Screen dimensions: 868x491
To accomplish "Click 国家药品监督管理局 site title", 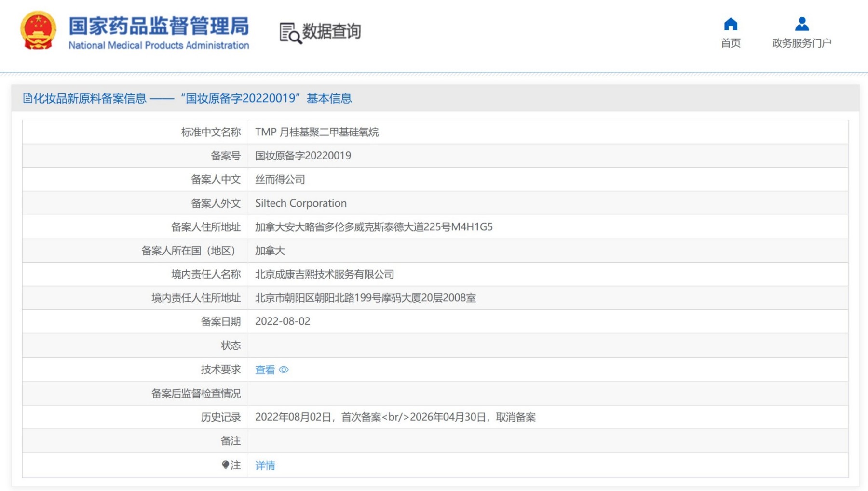I will tap(159, 26).
